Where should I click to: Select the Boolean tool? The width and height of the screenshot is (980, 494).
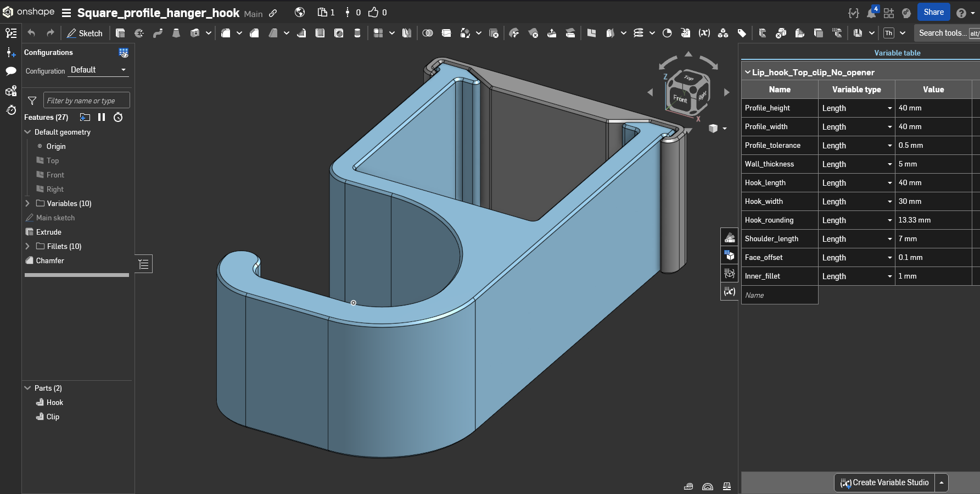click(x=428, y=33)
